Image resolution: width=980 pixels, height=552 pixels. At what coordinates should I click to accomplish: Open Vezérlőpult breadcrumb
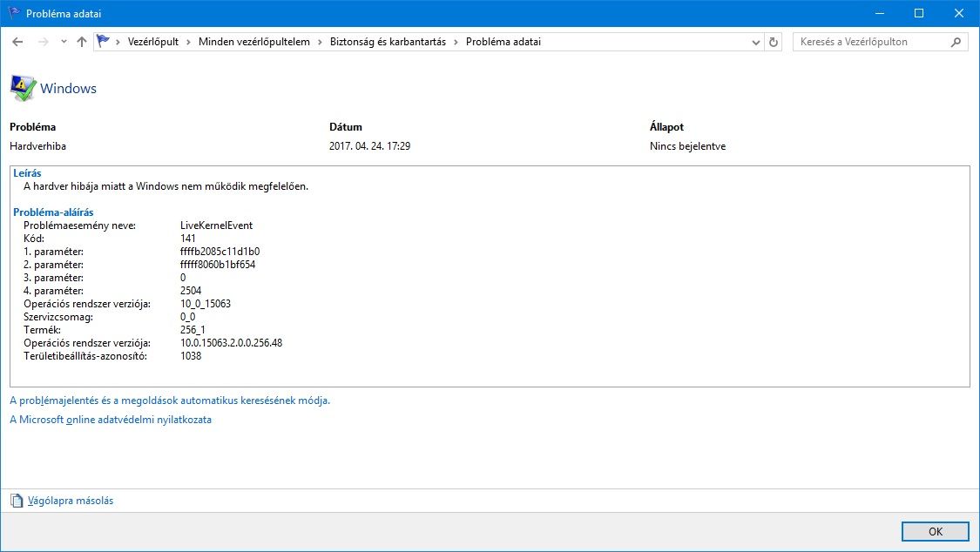[x=153, y=42]
